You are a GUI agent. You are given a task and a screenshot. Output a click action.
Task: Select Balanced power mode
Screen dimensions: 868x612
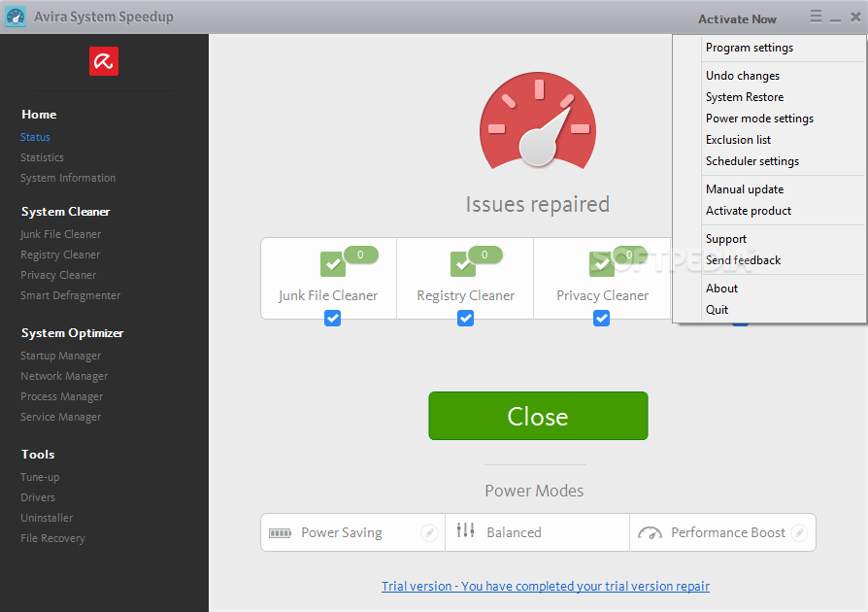538,532
